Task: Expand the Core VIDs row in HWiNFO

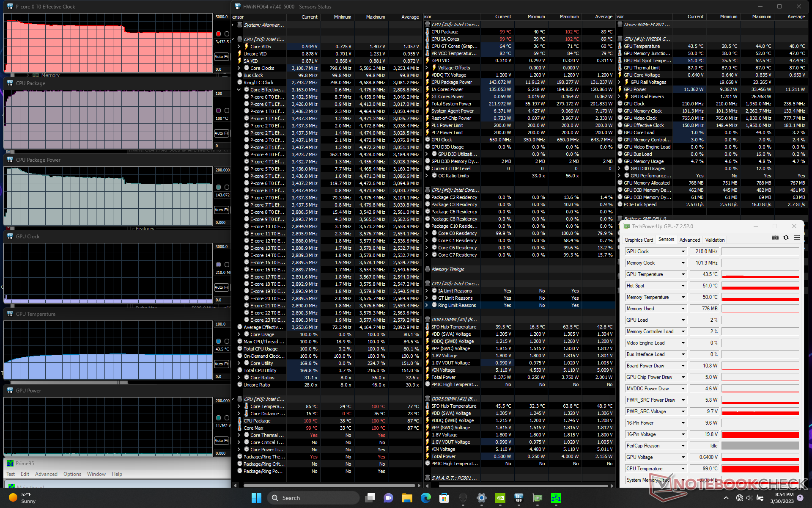Action: point(239,47)
